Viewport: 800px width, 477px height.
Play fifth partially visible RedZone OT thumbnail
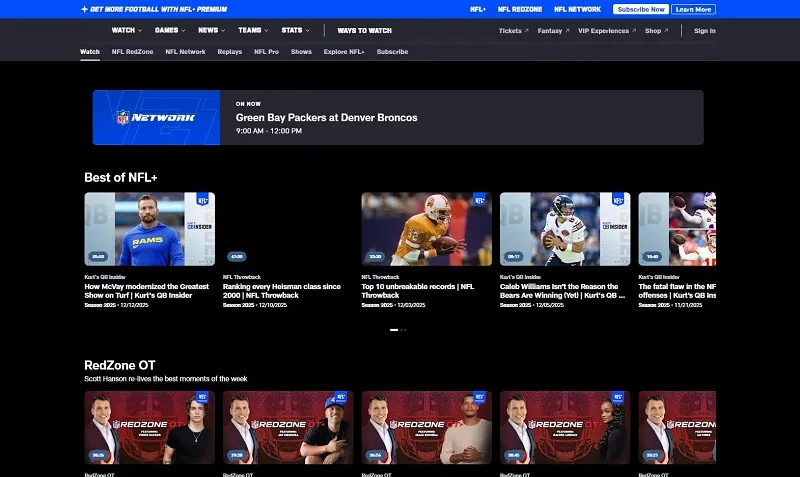click(x=677, y=428)
